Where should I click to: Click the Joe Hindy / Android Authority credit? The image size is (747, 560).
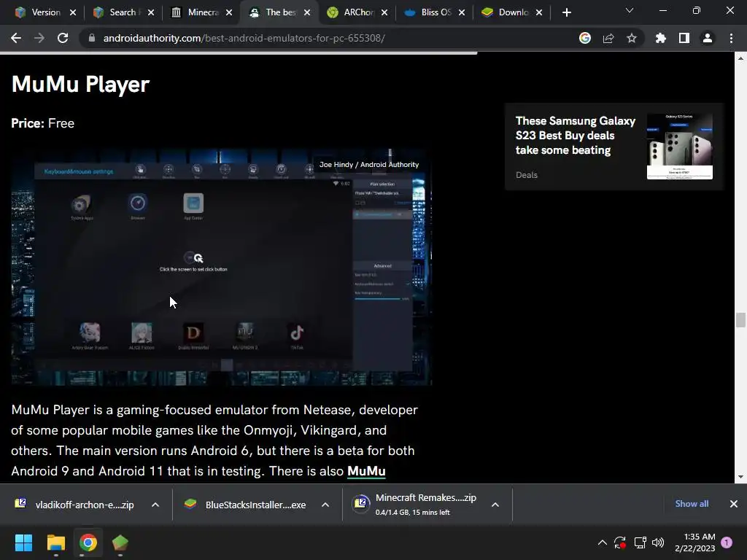pyautogui.click(x=368, y=164)
